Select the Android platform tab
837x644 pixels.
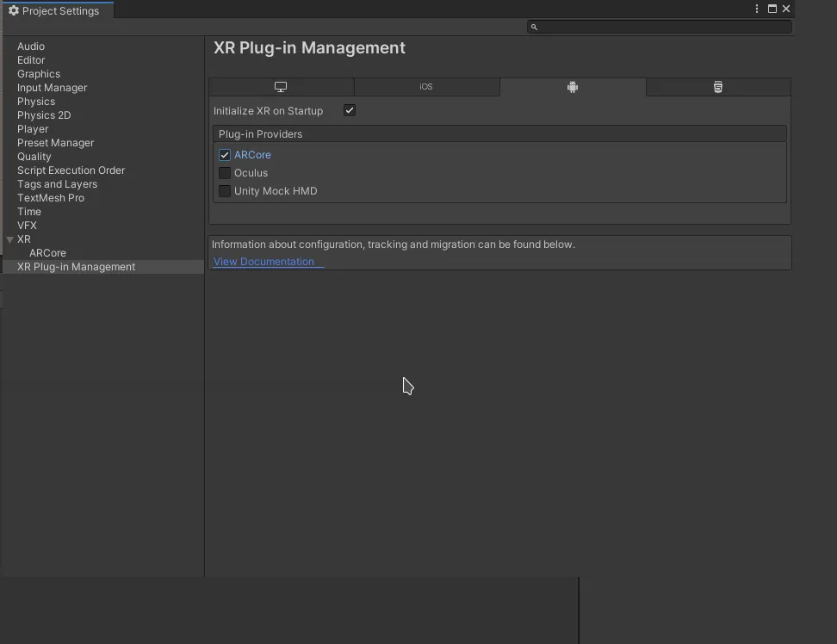click(573, 87)
